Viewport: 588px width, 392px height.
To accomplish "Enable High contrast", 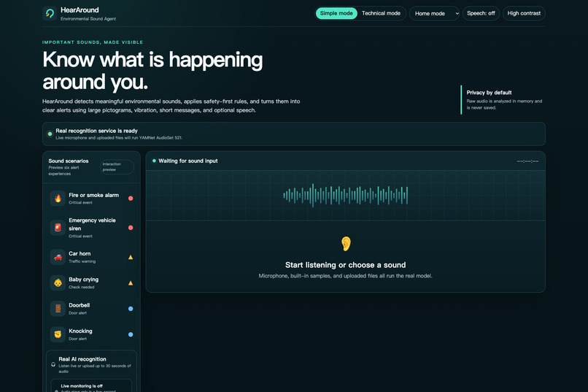I will [524, 13].
